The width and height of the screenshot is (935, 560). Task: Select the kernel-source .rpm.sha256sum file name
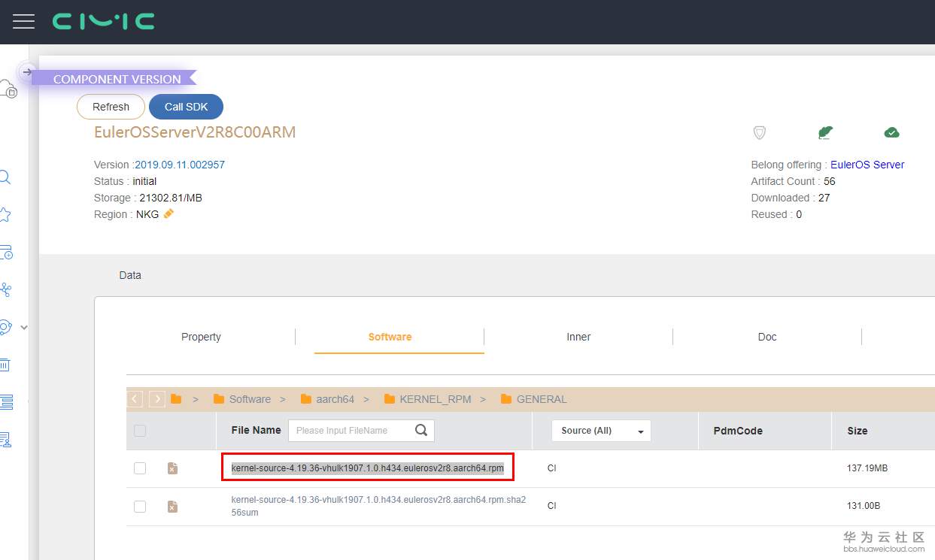point(378,506)
